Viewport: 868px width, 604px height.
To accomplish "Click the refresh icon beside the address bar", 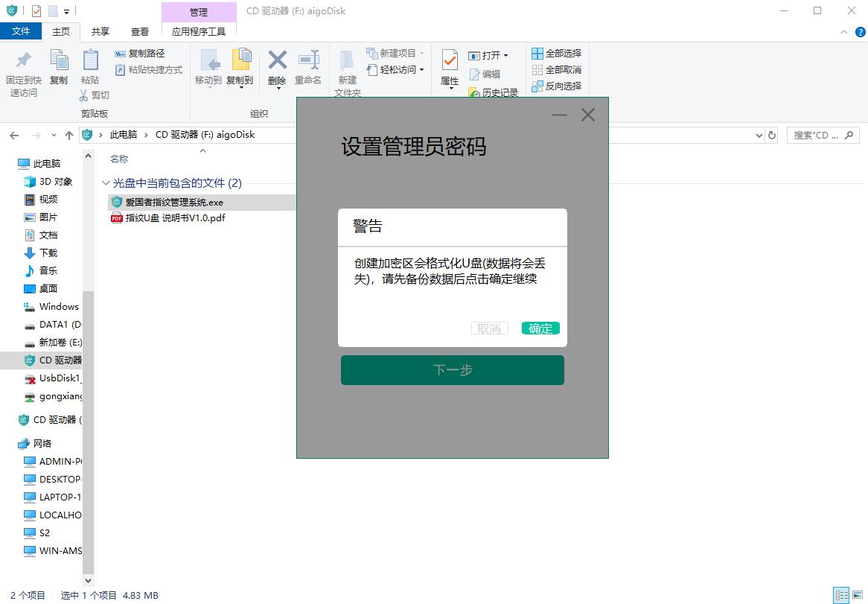I will (772, 135).
